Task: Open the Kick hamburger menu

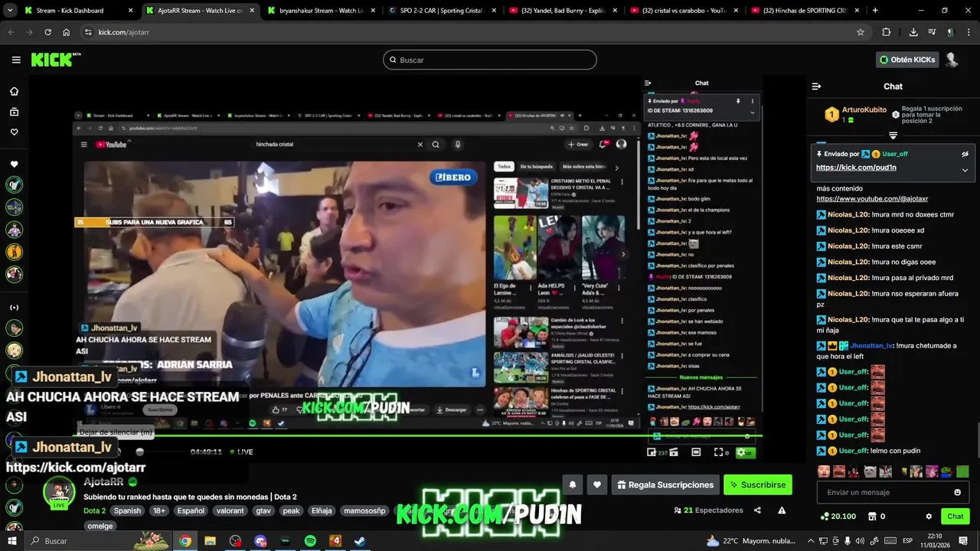Action: click(16, 60)
